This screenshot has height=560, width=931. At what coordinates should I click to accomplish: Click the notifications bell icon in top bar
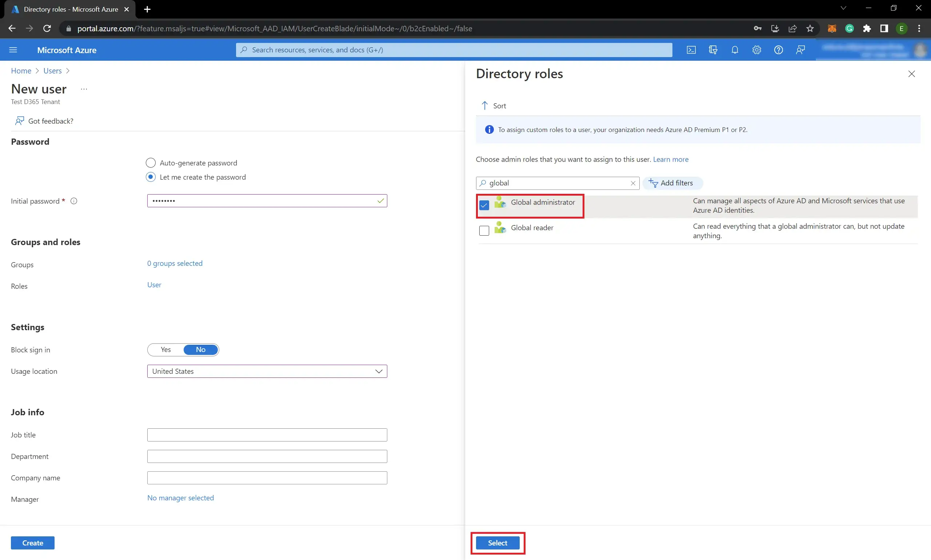click(735, 49)
